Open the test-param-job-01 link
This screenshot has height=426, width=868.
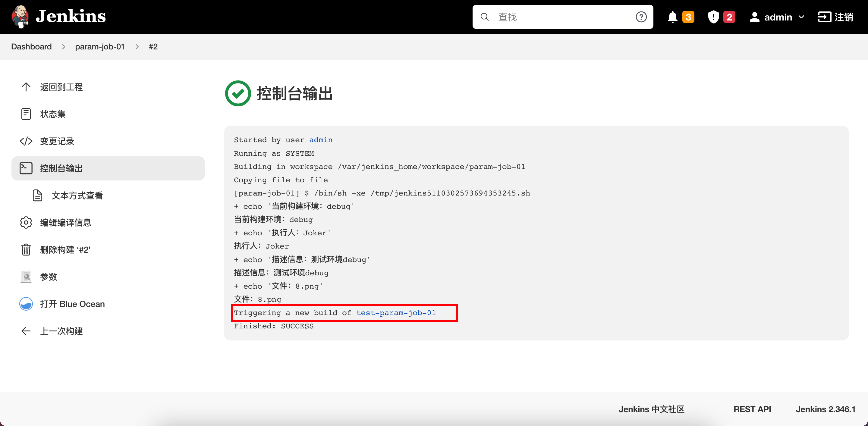coord(396,313)
